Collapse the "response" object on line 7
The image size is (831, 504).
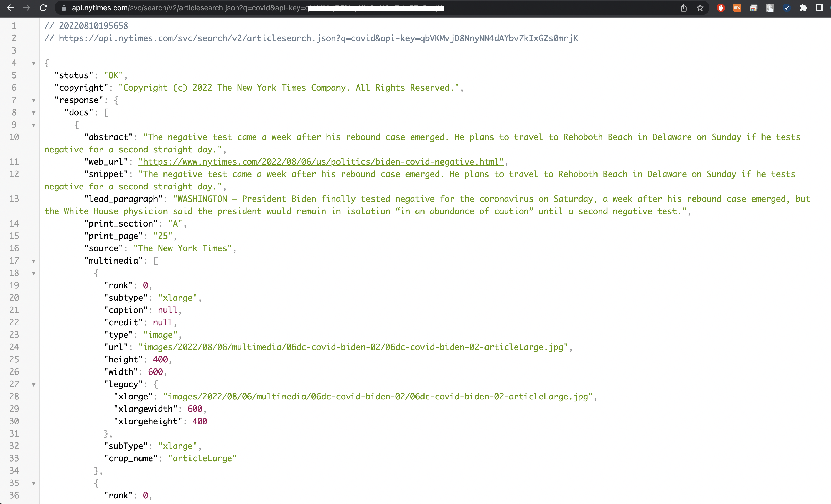tap(34, 100)
